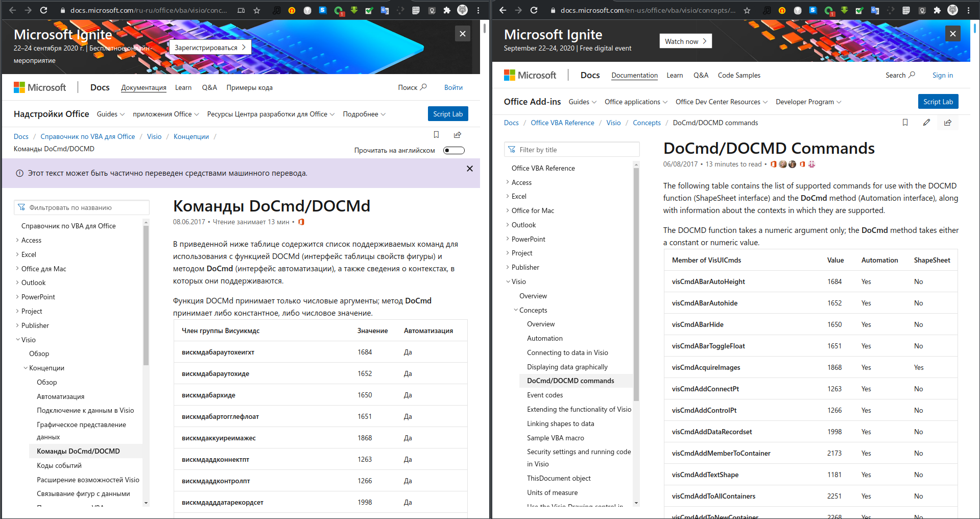Reload the page in the right browser window
Screen dimensions: 980x519
pyautogui.click(x=534, y=10)
